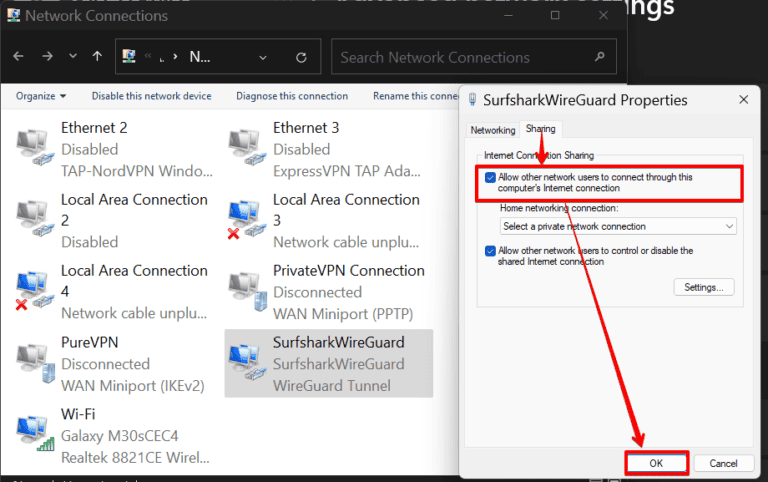Open the Home networking connection dropdown
The height and width of the screenshot is (482, 768).
click(x=618, y=227)
